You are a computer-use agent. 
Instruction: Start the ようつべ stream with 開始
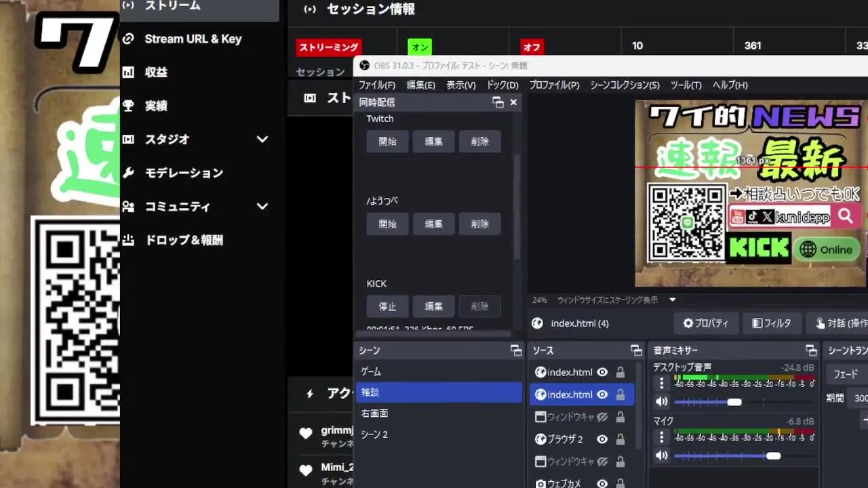387,224
